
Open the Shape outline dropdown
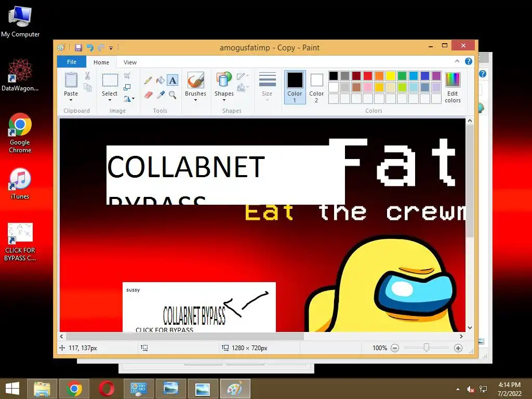(x=243, y=76)
